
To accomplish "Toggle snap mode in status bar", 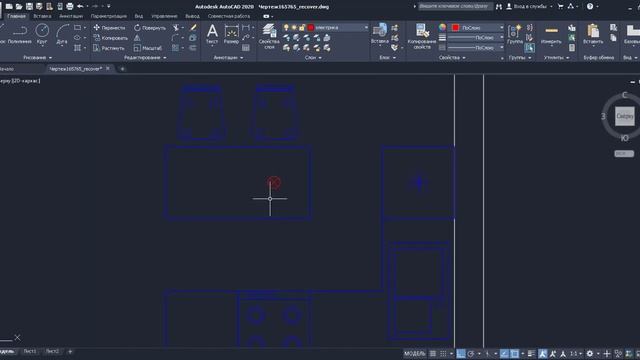I will 443,353.
